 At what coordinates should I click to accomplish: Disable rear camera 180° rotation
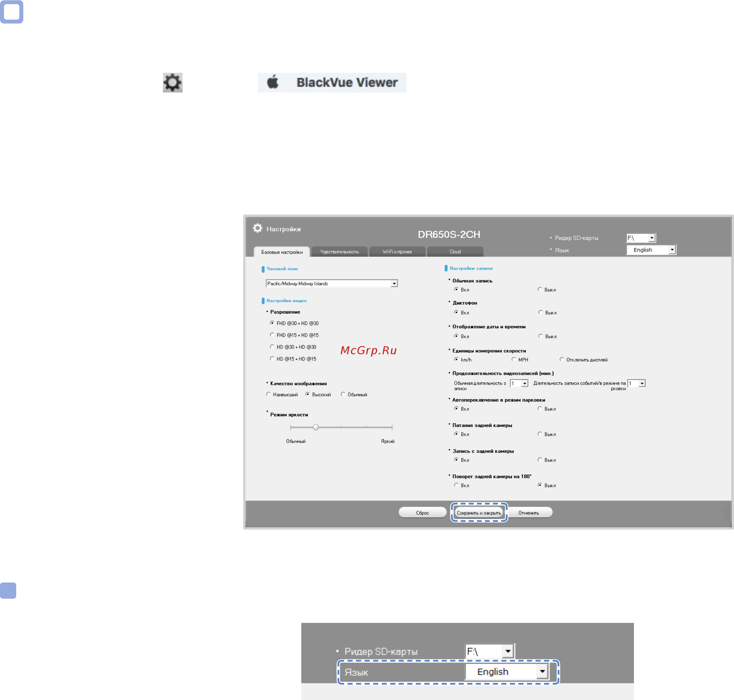(540, 485)
